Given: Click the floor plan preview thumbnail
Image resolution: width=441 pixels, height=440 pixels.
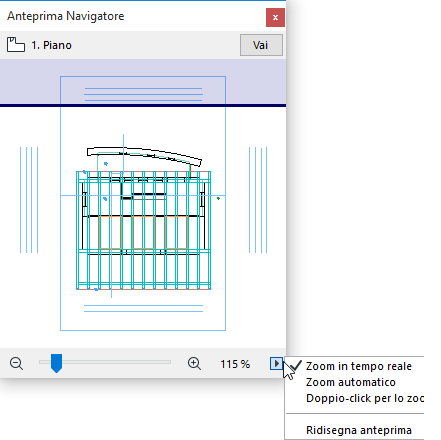Looking at the screenshot, I should (x=143, y=203).
